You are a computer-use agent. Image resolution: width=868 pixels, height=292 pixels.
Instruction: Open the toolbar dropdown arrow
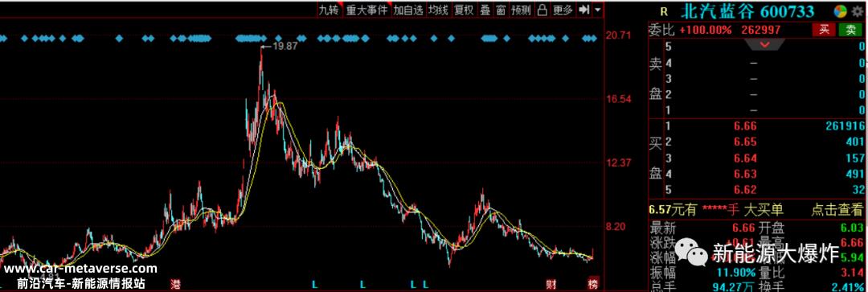597,10
